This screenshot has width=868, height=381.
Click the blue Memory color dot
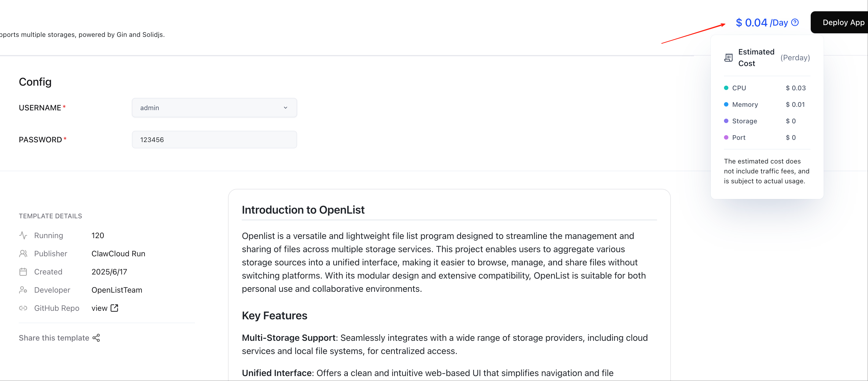coord(726,104)
